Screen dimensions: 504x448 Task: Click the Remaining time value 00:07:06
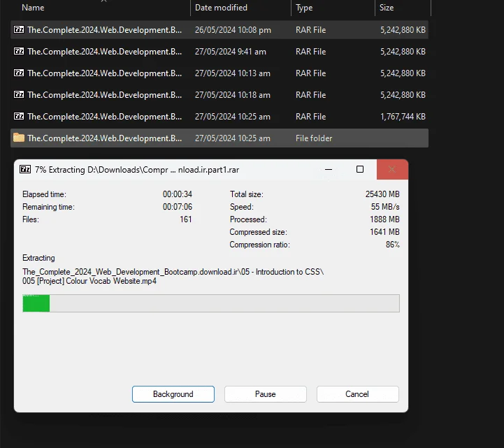178,207
